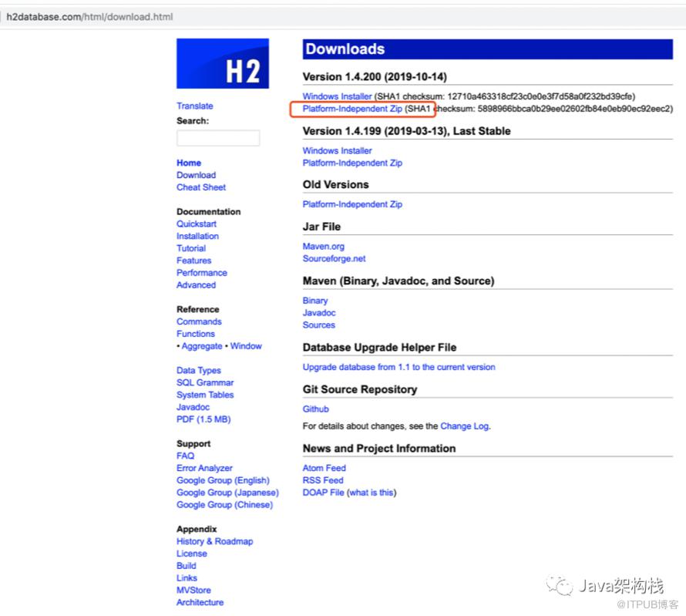Go to the Home page link
Viewport: 686px width, 616px height.
point(189,163)
